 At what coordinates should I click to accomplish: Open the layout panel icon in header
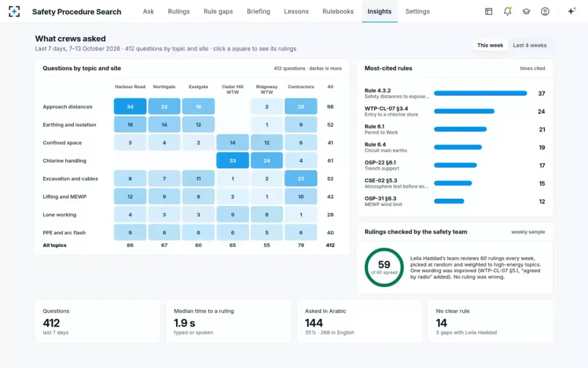pyautogui.click(x=489, y=11)
